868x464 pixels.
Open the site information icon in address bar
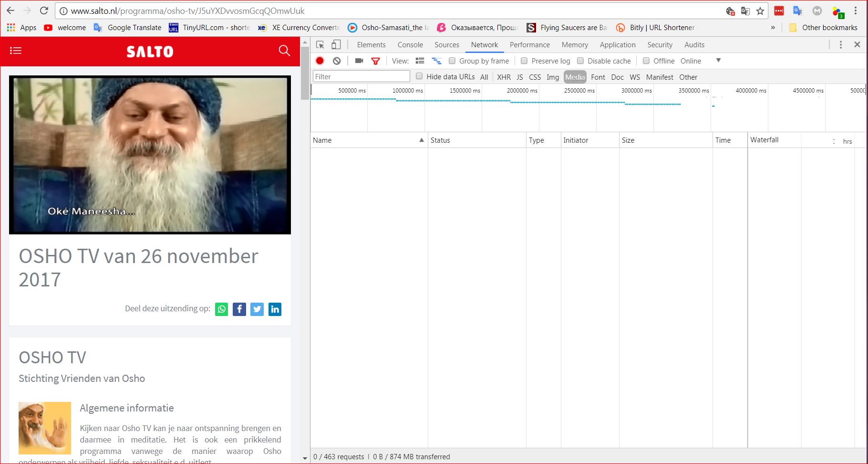(63, 11)
